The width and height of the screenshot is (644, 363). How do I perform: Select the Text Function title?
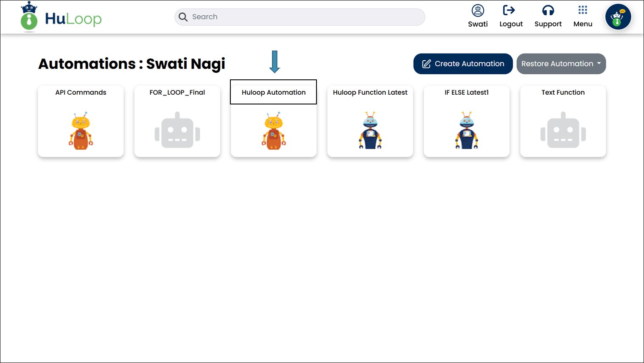pyautogui.click(x=563, y=93)
